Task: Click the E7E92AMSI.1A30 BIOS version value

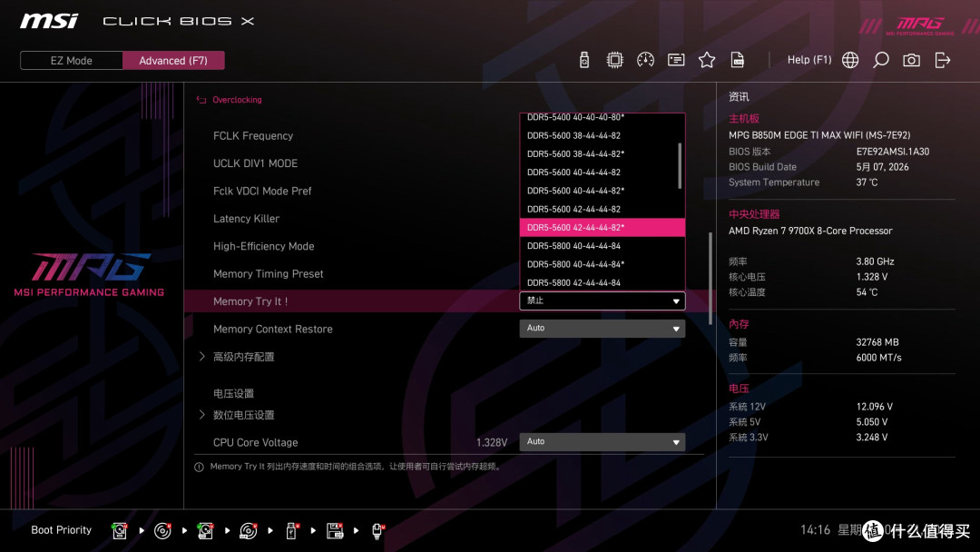Action: click(x=893, y=152)
